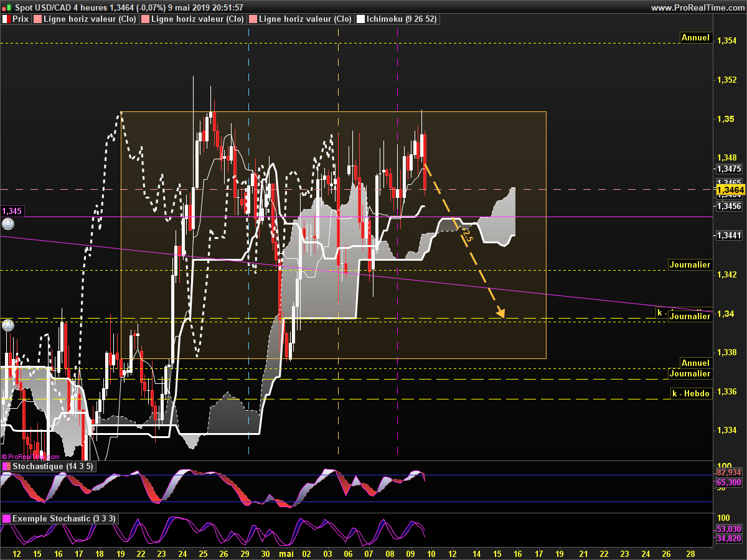This screenshot has height=560, width=747.
Task: Click the top Annuel level label
Action: tap(695, 37)
